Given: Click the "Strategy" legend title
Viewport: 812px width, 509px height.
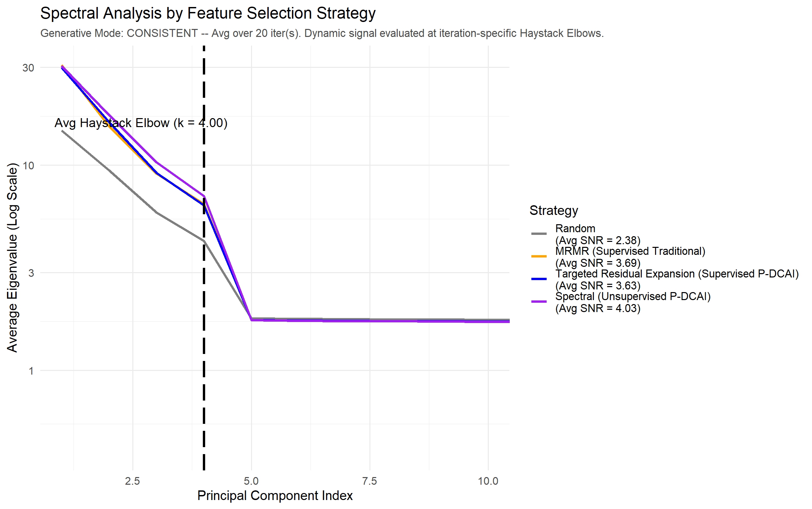Looking at the screenshot, I should (x=553, y=210).
